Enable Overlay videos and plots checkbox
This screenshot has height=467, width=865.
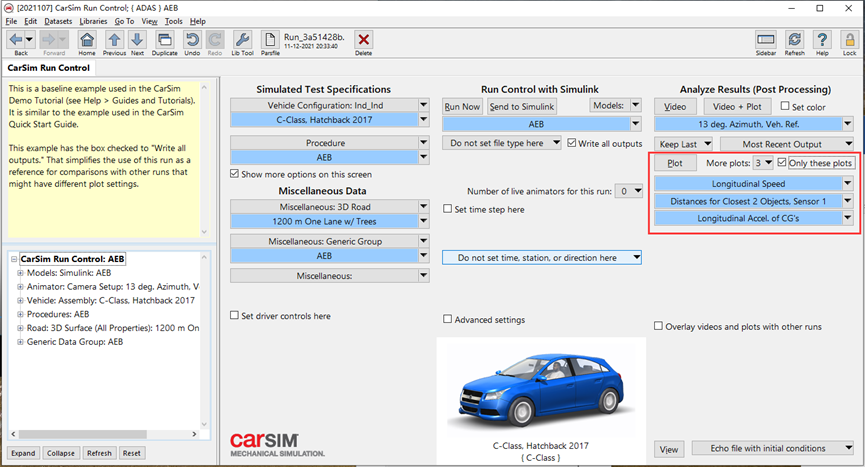coord(658,326)
